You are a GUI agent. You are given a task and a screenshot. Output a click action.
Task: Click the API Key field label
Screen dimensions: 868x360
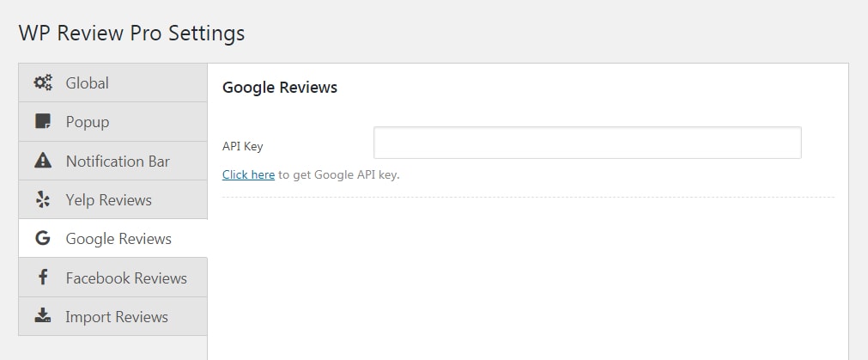pos(242,147)
